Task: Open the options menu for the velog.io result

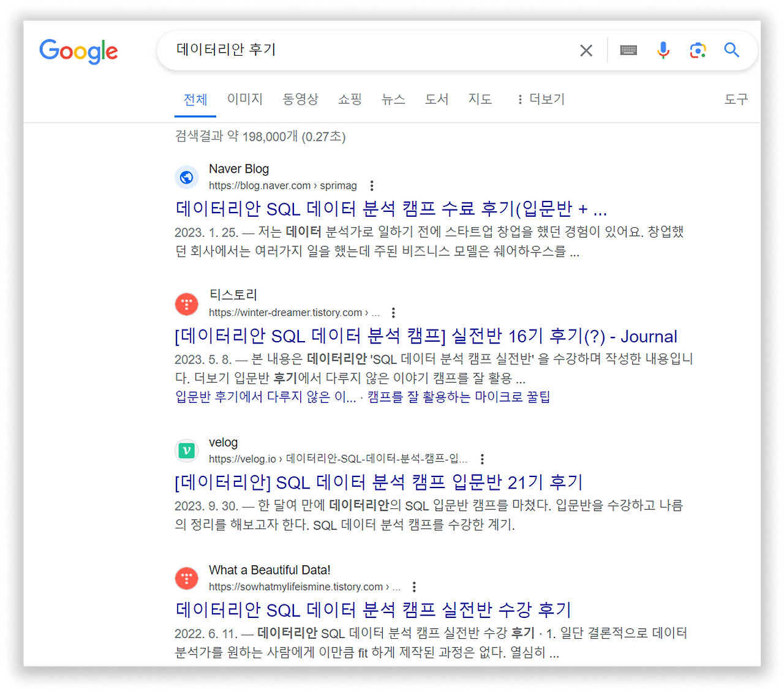Action: point(482,459)
